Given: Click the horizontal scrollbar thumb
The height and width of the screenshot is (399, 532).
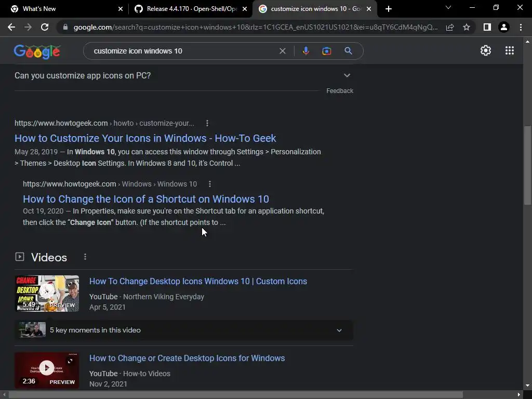Looking at the screenshot, I should 236,395.
